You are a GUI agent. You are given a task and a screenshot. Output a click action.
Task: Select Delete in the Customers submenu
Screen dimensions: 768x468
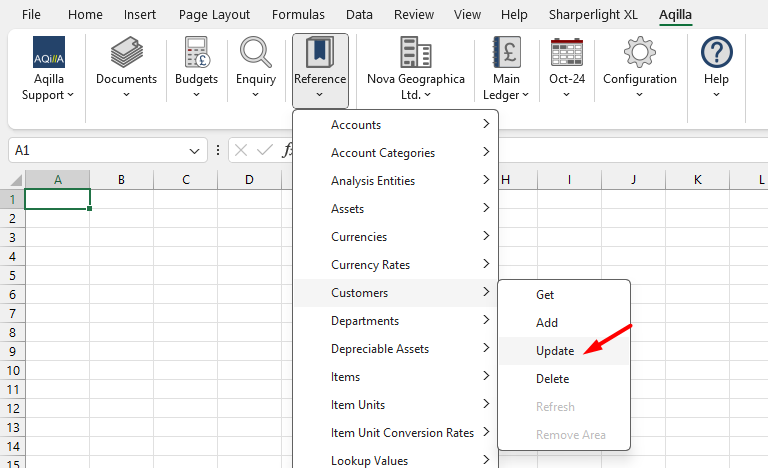point(552,379)
